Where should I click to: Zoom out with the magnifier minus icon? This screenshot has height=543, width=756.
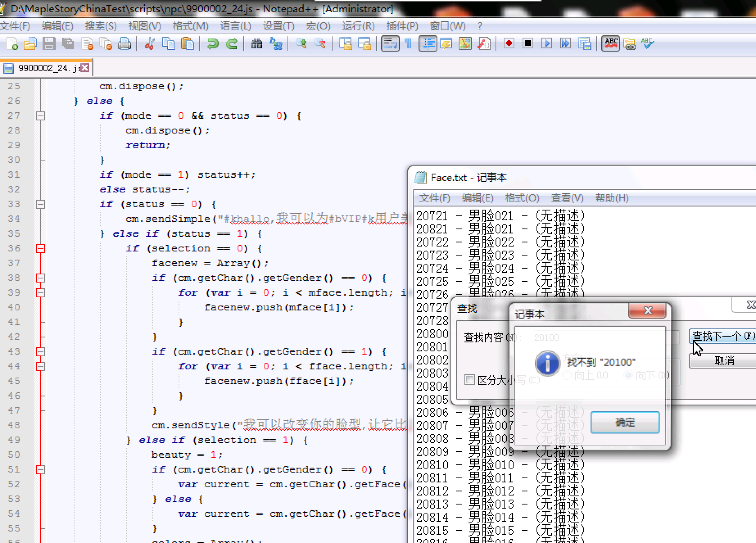[x=320, y=44]
